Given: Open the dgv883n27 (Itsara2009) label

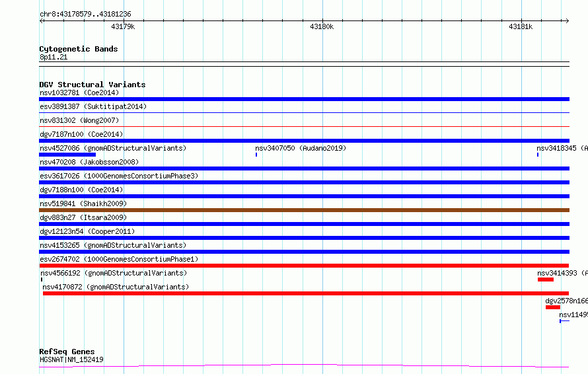Looking at the screenshot, I should pos(83,217).
